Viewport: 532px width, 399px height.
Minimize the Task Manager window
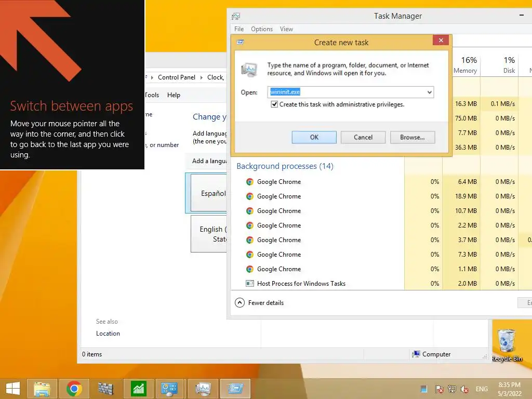(522, 15)
